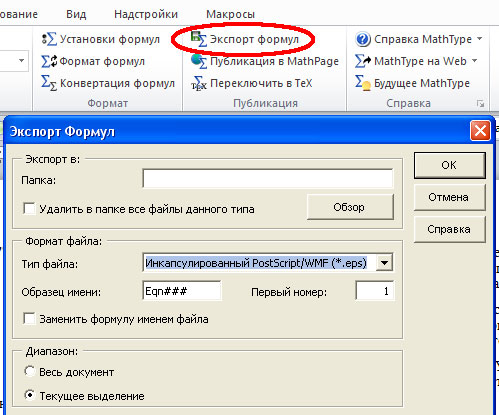Click the Экспорт Формул title bar text
499x415 pixels.
[x=62, y=132]
